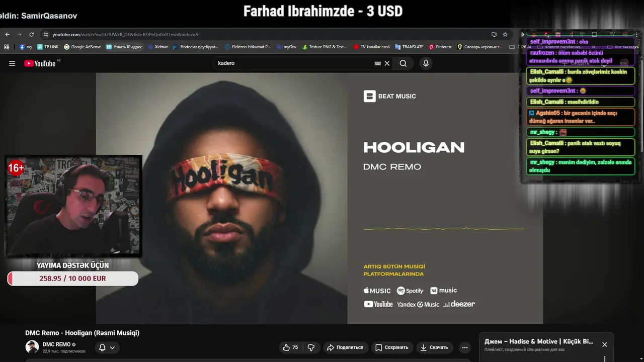
Task: Click the Скачать download button
Action: (435, 347)
